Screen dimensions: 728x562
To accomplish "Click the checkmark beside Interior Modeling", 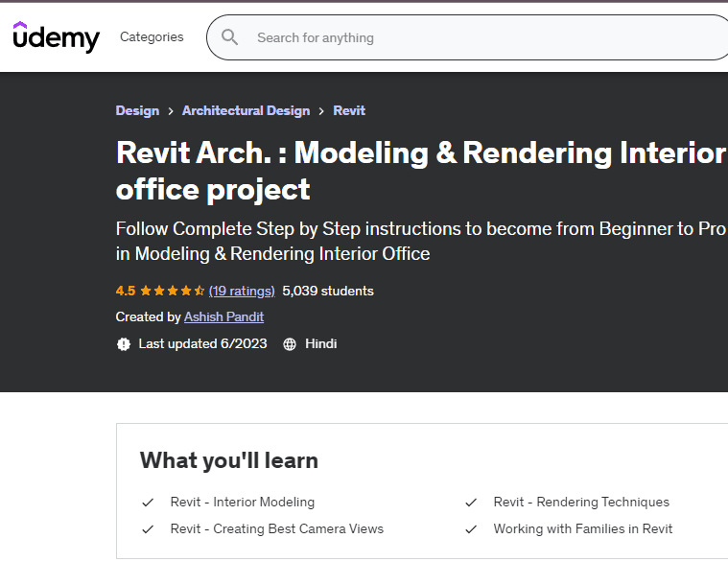I will [148, 502].
